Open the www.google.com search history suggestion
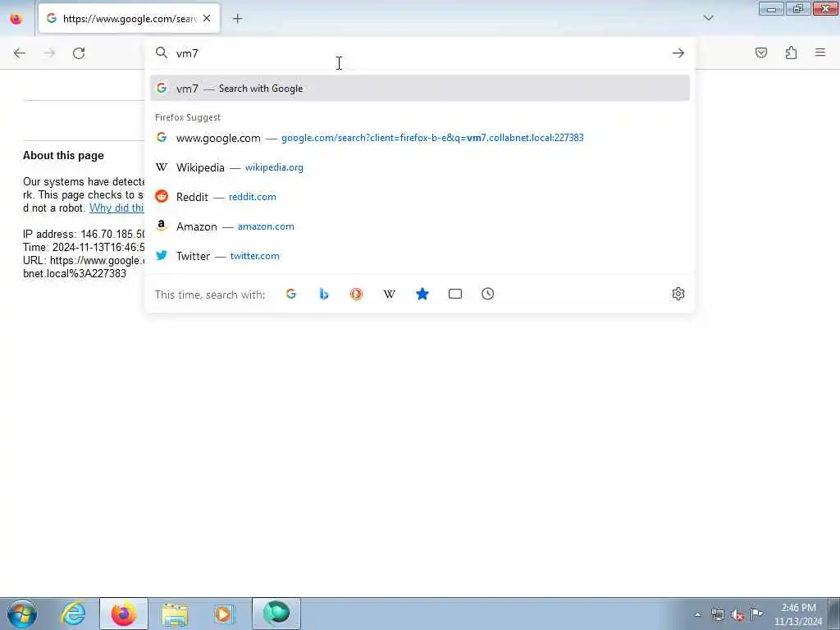This screenshot has width=840, height=630. (420, 138)
